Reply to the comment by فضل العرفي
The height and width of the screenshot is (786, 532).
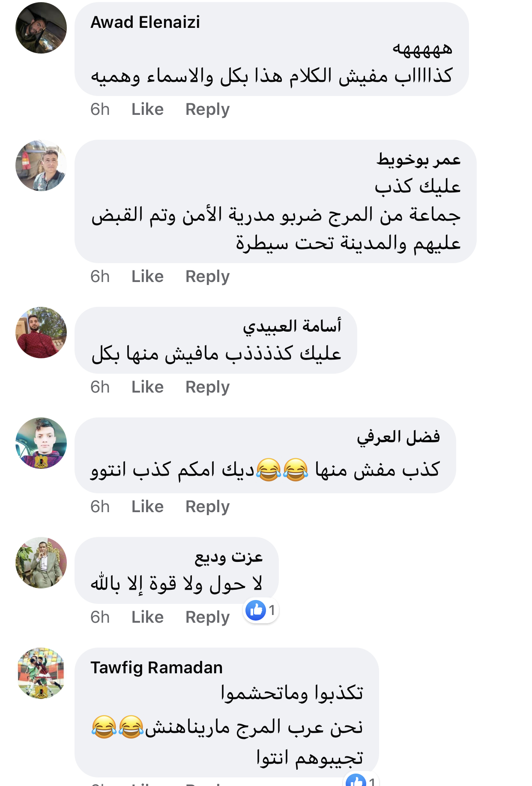[x=207, y=507]
